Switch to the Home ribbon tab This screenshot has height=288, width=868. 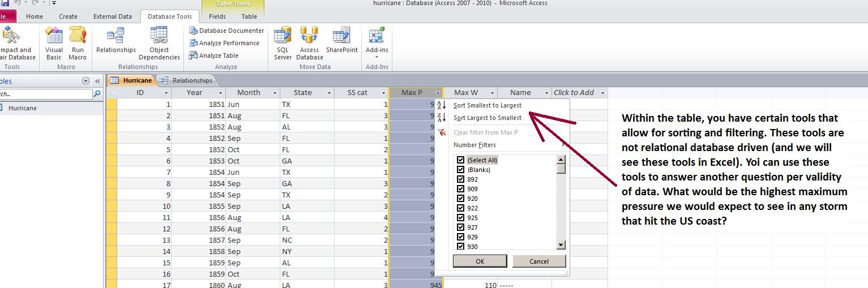[x=35, y=16]
